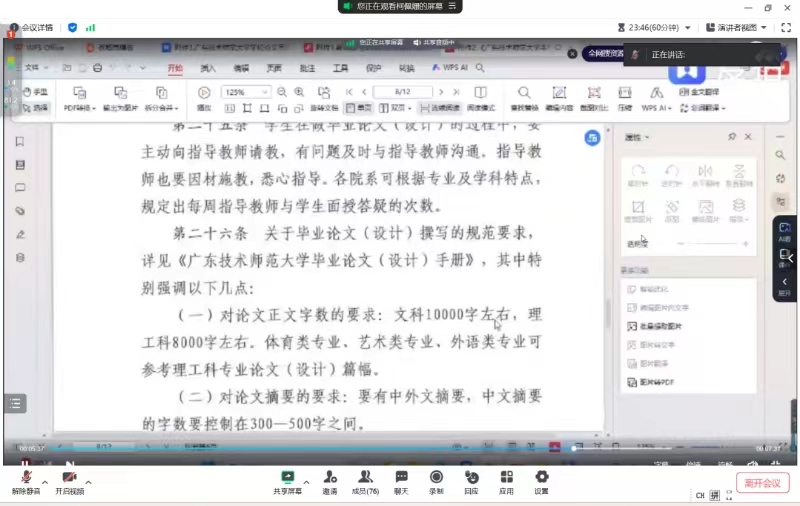
Task: Open meeting Settings (设置) gear icon
Action: [541, 479]
